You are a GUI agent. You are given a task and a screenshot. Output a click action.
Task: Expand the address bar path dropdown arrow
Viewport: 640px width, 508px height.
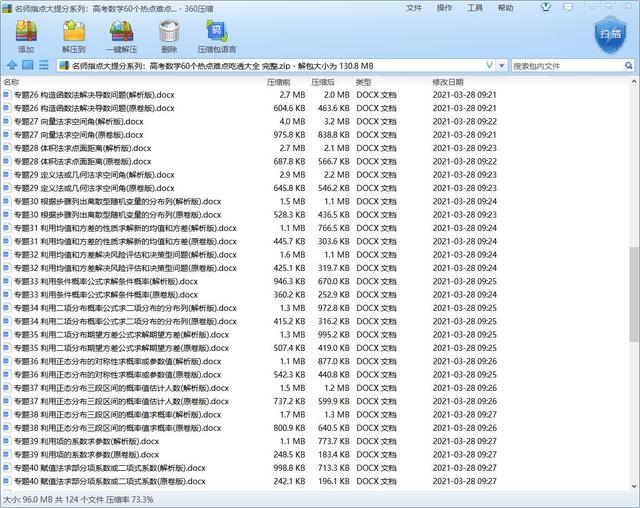pos(502,65)
